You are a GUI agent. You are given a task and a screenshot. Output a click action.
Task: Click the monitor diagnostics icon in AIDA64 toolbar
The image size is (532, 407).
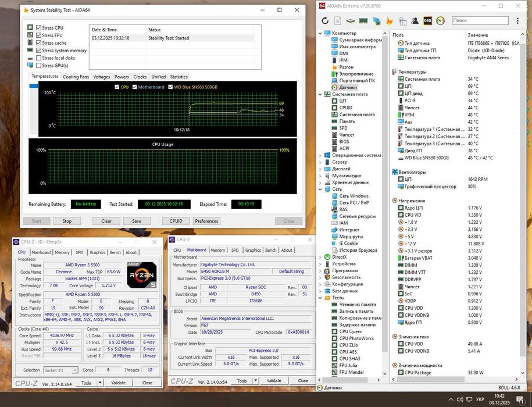[x=377, y=21]
